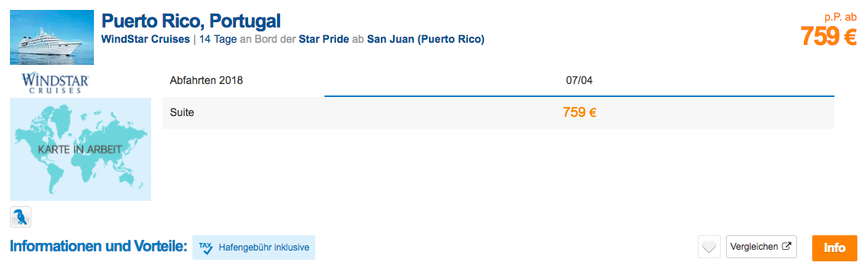Open the cruise ship thumbnail image
The height and width of the screenshot is (275, 868).
(52, 37)
